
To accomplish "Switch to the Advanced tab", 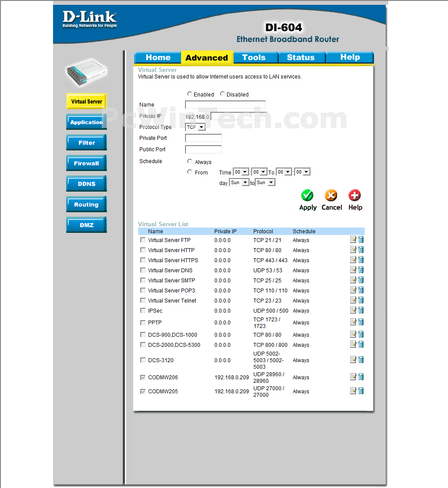I will pos(207,57).
